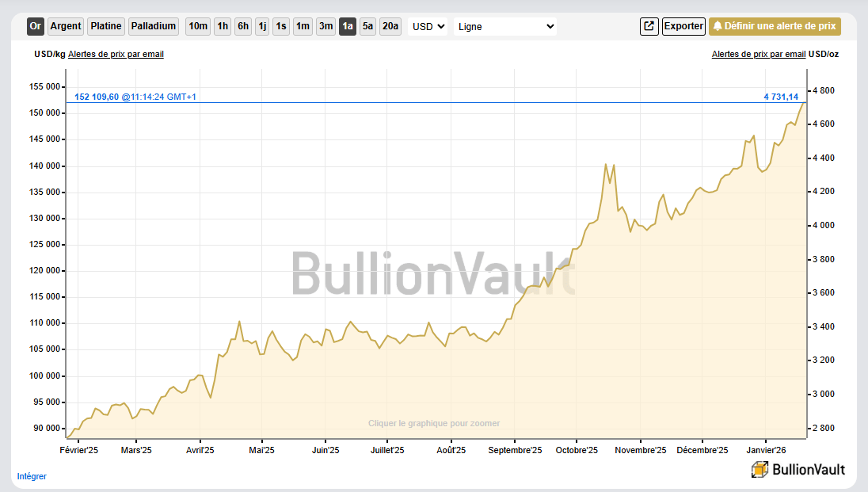Switch to Argent metal chart
Screen dimensions: 868x492
tap(66, 26)
